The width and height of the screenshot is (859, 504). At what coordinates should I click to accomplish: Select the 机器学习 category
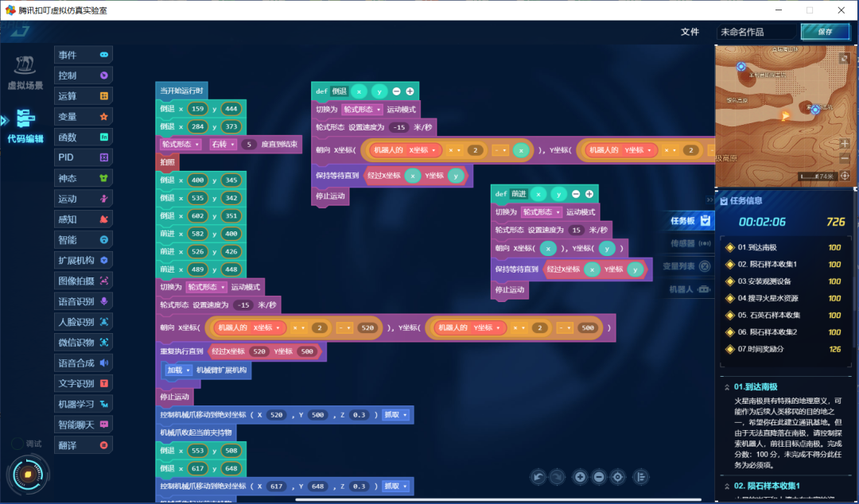pos(84,405)
